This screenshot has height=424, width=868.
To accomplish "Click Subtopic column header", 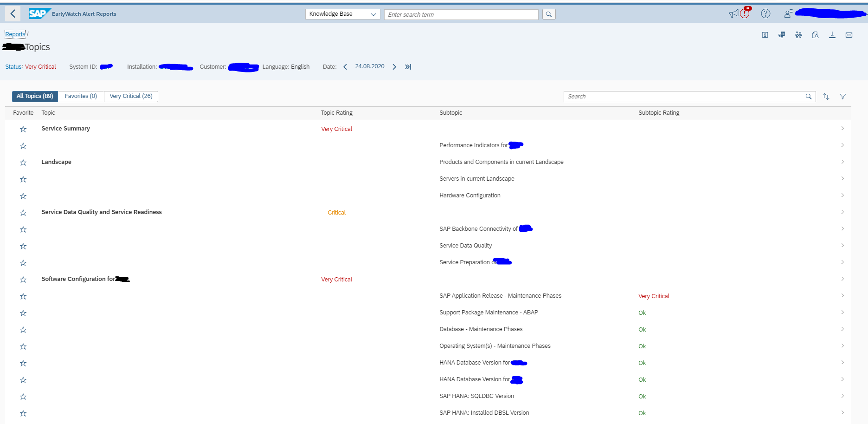I will coord(451,113).
